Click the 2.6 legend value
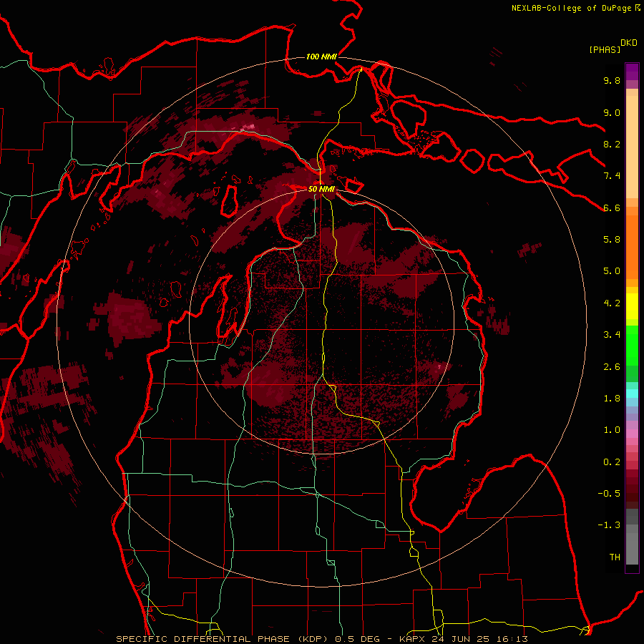The height and width of the screenshot is (644, 644). coord(612,367)
